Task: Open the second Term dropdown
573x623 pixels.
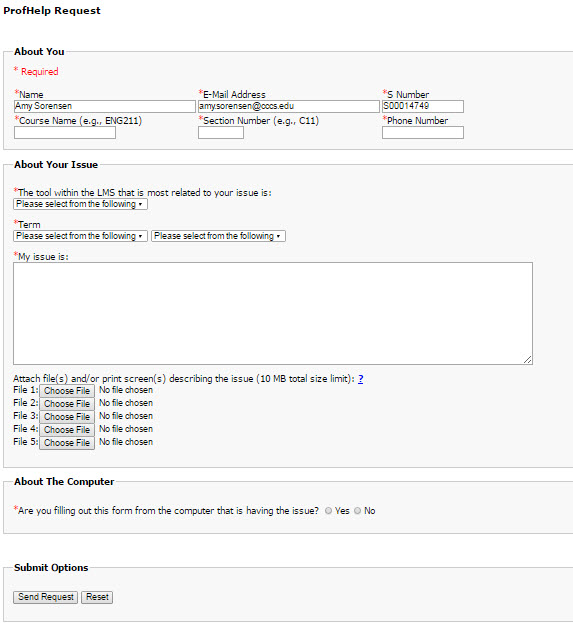Action: [218, 236]
